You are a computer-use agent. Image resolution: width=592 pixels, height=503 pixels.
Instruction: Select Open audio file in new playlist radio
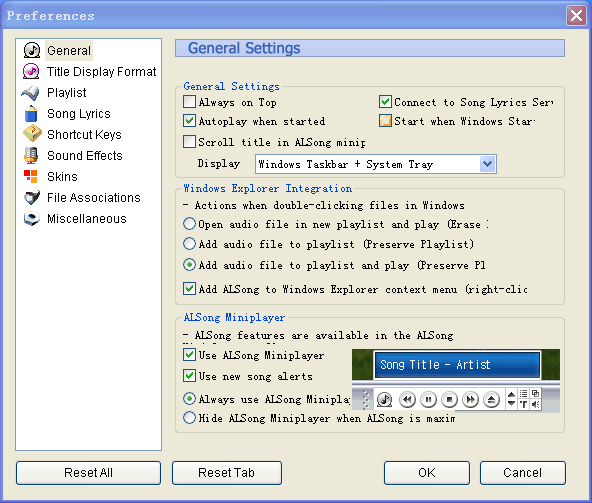tap(190, 224)
